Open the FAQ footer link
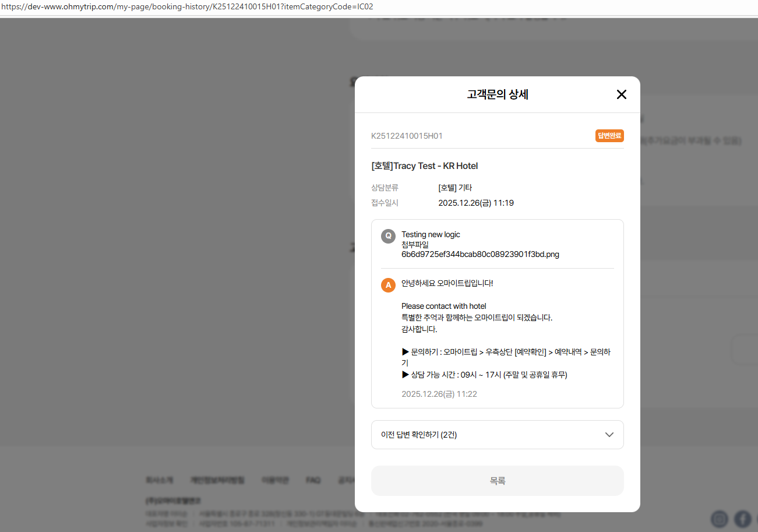The image size is (758, 532). [313, 481]
